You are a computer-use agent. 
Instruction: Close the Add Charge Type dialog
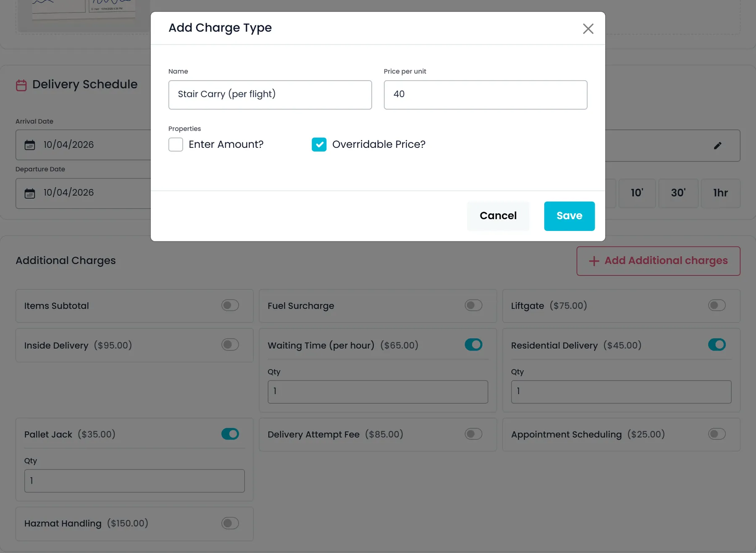pyautogui.click(x=588, y=29)
